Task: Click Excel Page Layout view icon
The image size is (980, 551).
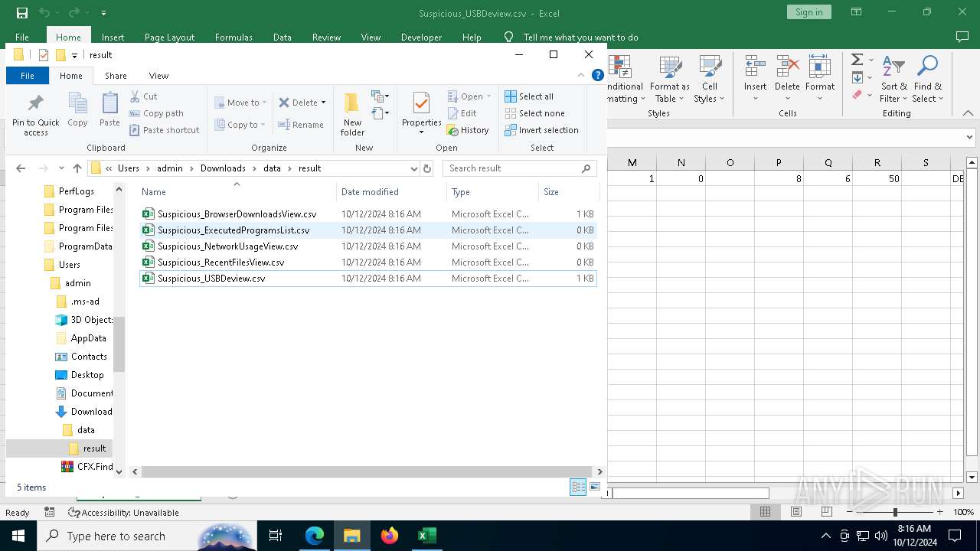Action: point(796,512)
